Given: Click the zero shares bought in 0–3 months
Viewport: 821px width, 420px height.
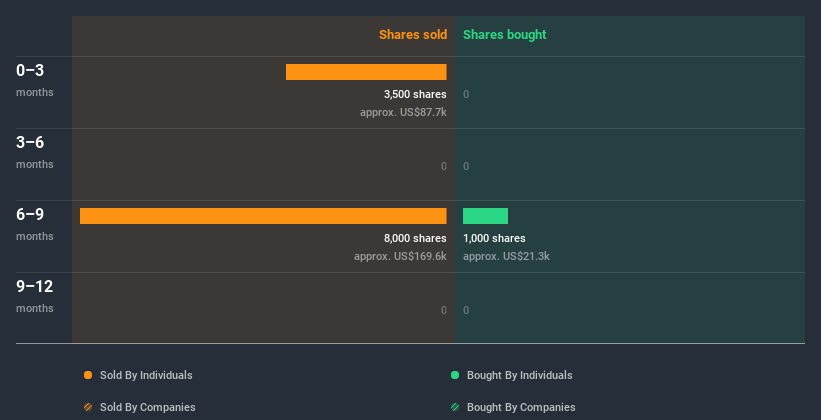Looking at the screenshot, I should (x=466, y=94).
